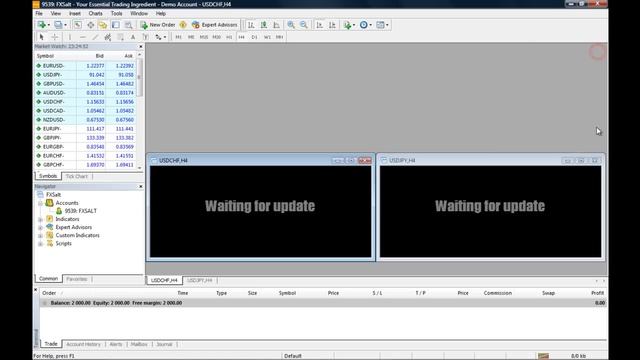Select the crosshair tool

pos(55,37)
